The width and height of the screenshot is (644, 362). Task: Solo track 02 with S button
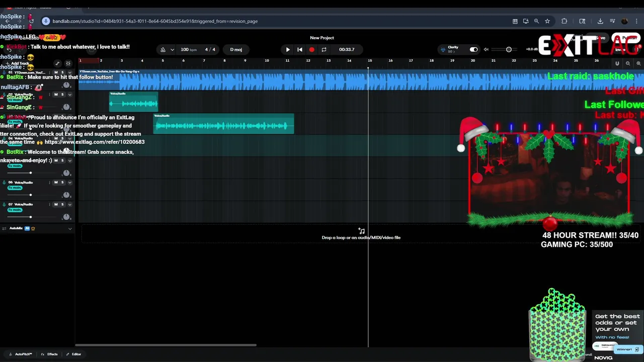point(62,95)
